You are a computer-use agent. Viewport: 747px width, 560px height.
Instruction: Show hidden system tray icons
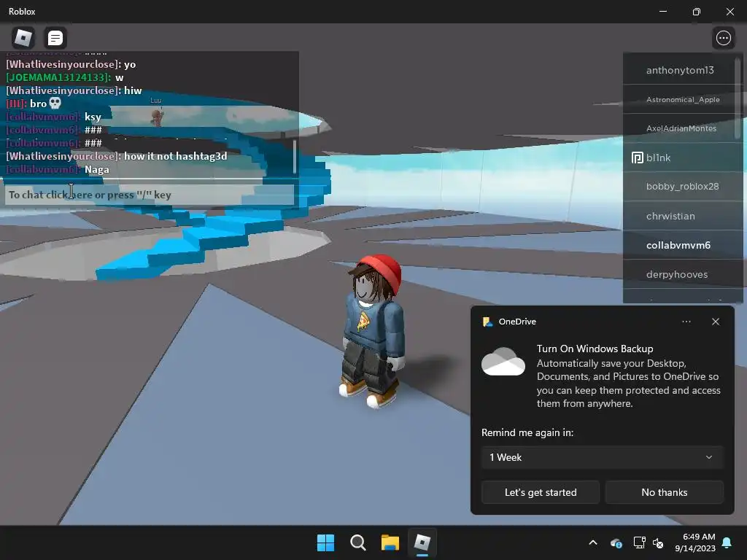pos(593,542)
